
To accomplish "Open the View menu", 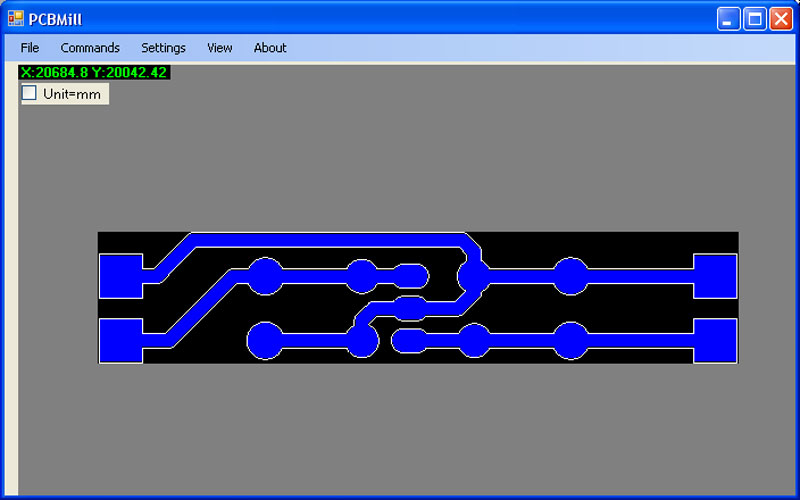I will pos(220,48).
